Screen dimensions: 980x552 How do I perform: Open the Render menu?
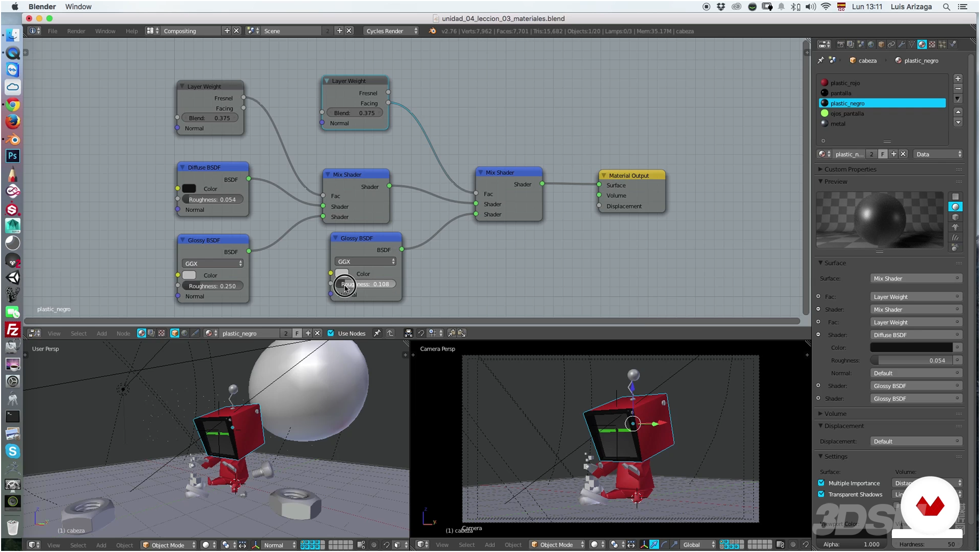[x=76, y=31]
